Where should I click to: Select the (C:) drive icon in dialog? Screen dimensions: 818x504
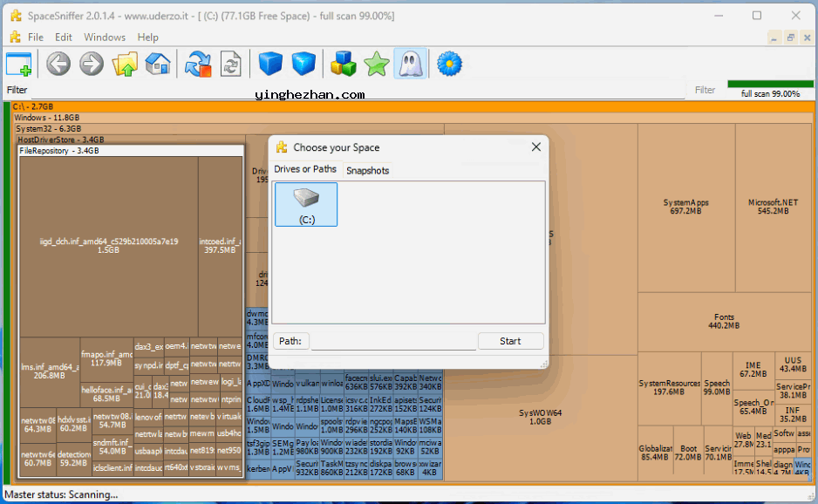306,205
